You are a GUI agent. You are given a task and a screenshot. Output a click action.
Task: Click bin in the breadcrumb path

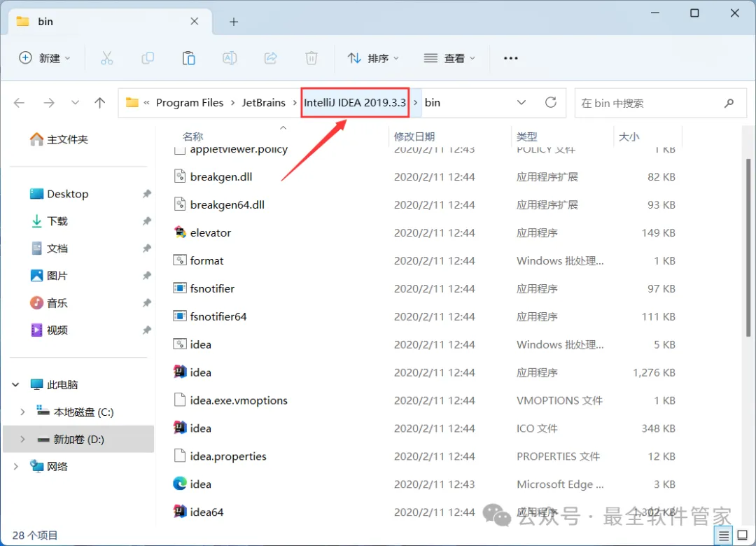pos(432,103)
